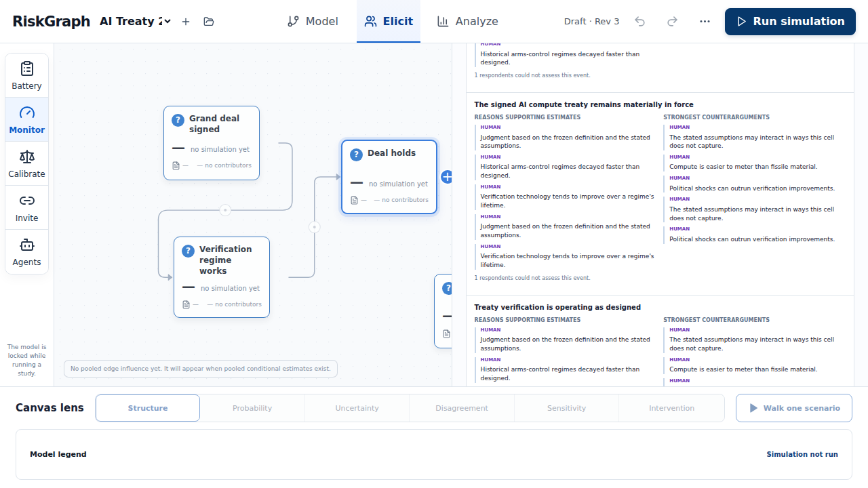Switch to the Model tab
868x488 pixels.
point(313,22)
